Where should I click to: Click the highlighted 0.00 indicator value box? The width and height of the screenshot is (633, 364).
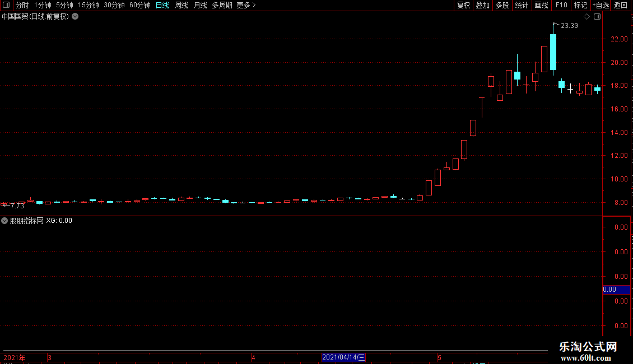616,290
